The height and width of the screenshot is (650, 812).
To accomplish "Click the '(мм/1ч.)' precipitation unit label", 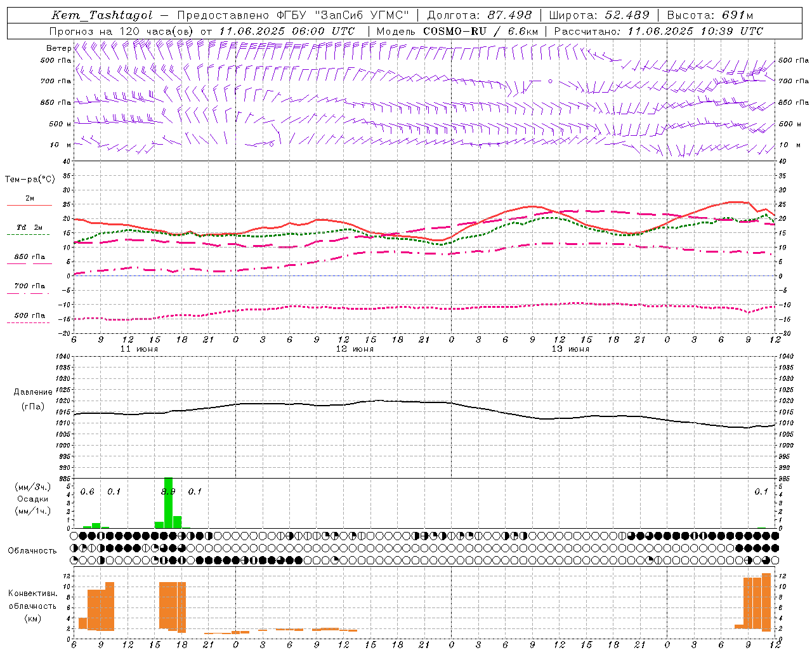I will 32,511.
